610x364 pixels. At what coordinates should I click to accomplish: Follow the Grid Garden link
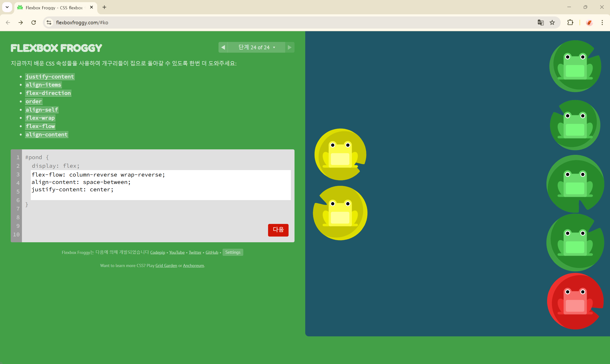166,265
